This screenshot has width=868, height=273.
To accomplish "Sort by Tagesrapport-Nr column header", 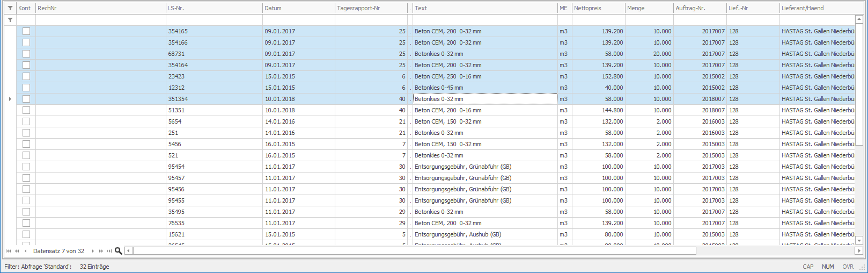I will [371, 8].
